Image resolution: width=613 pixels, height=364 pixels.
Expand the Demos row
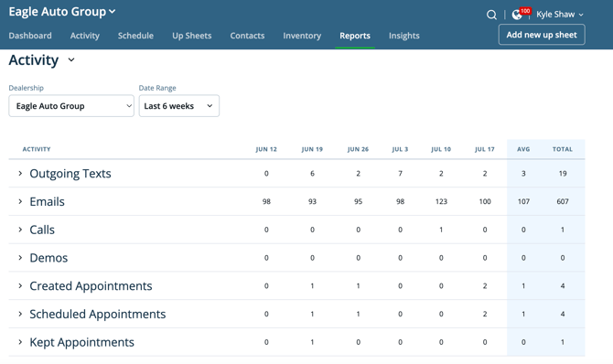click(20, 258)
